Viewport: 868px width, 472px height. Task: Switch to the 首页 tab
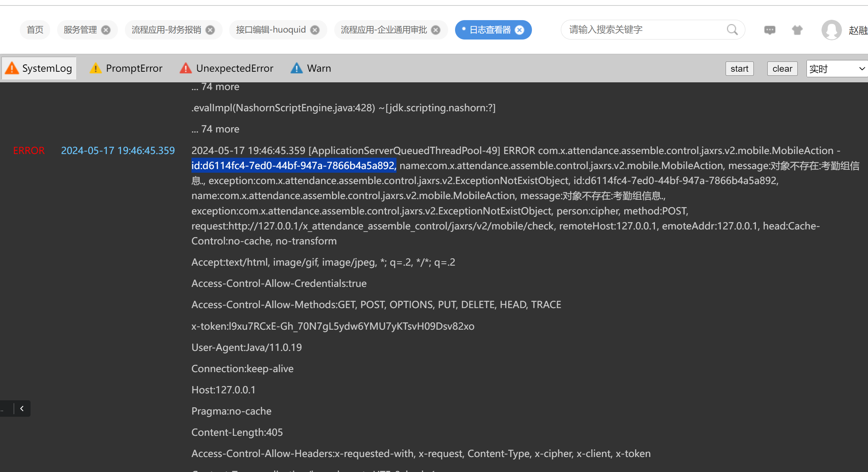[x=35, y=30]
